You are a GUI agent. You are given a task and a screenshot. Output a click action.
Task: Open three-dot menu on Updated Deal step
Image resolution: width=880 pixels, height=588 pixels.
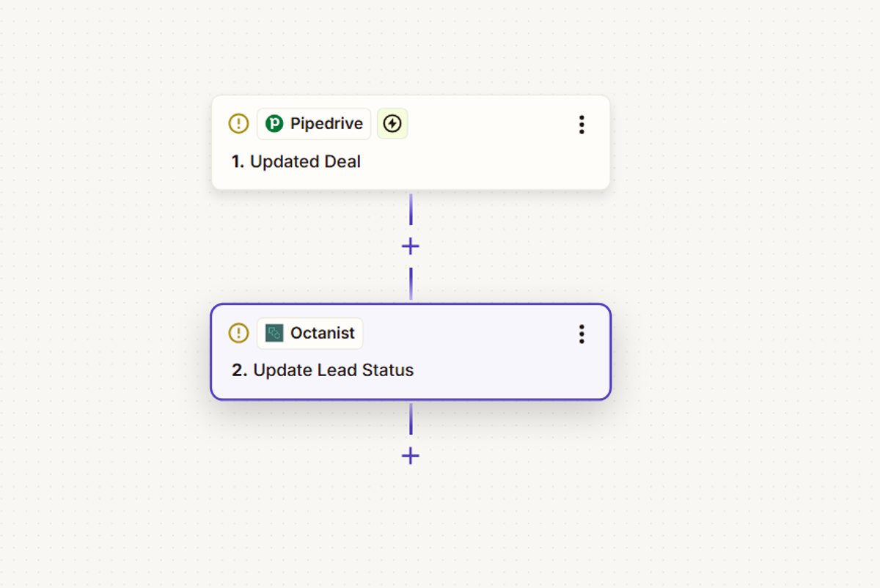tap(582, 125)
